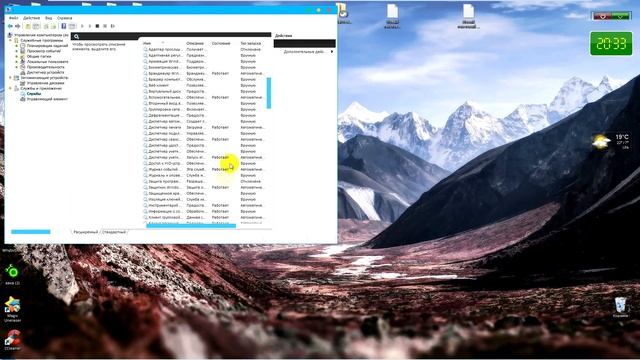Image resolution: width=640 pixels, height=360 pixels.
Task: Collapse the Службы и приложения node
Action: pyautogui.click(x=11, y=88)
